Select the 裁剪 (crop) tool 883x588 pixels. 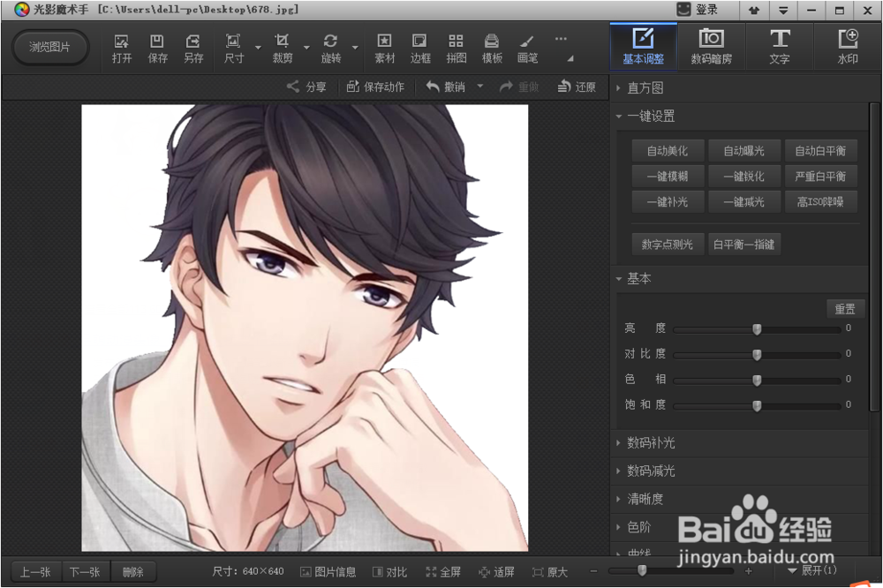click(x=283, y=49)
